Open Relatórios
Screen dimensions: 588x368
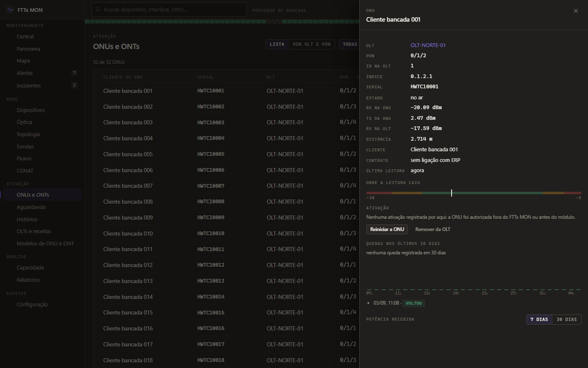point(42,280)
